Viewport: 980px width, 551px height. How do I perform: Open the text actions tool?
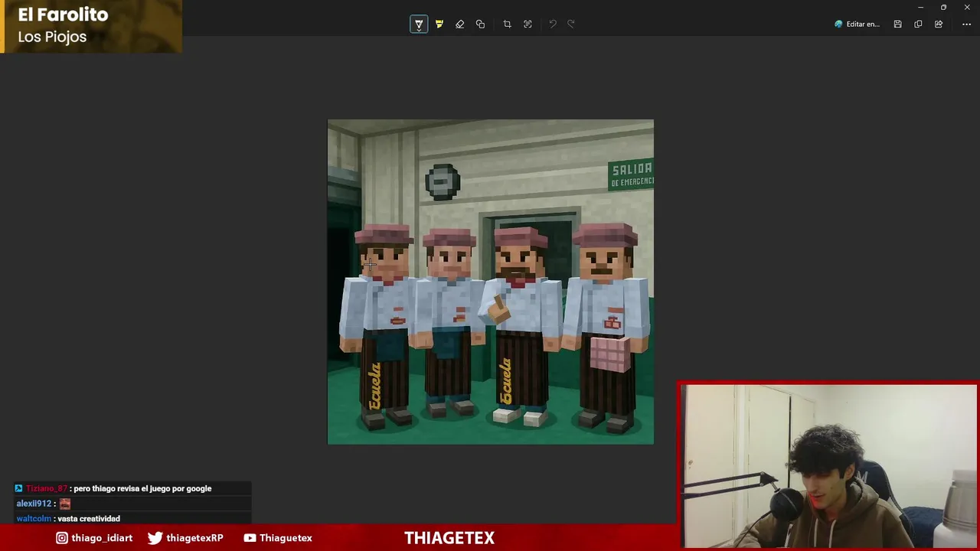(528, 24)
